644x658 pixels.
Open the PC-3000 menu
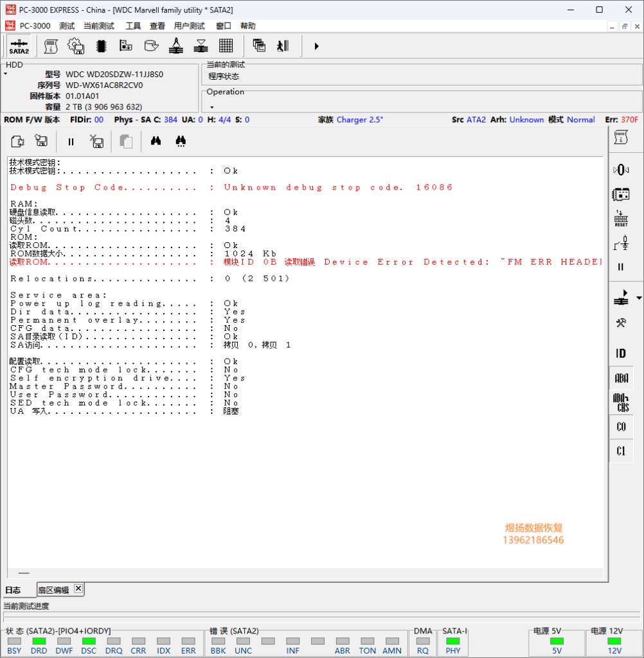pyautogui.click(x=35, y=26)
